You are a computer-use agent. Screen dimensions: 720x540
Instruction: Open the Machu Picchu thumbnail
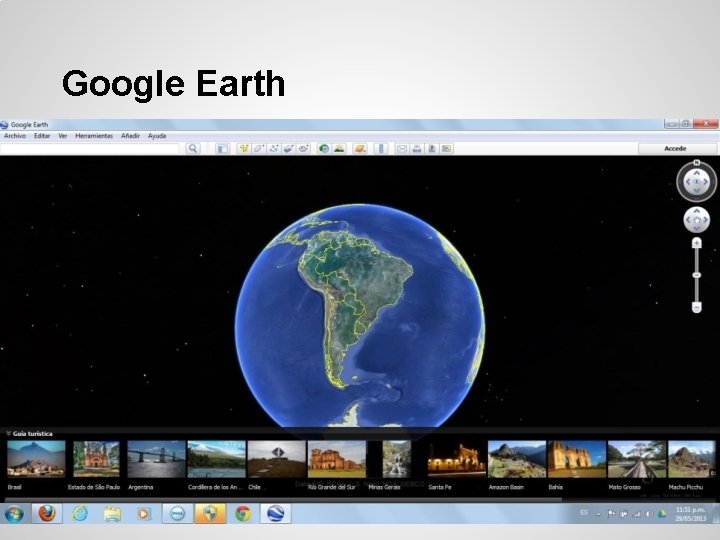click(x=692, y=459)
